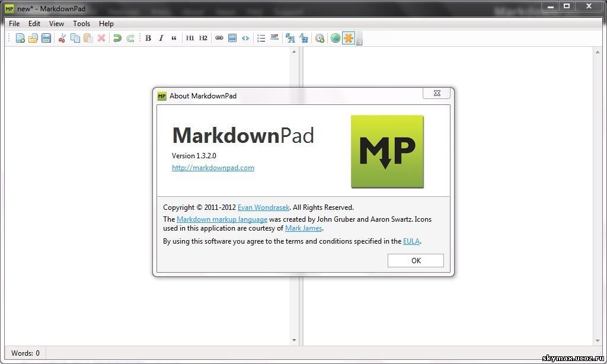This screenshot has width=607, height=364.
Task: Insert Heading 1 with H1 icon
Action: pos(190,38)
